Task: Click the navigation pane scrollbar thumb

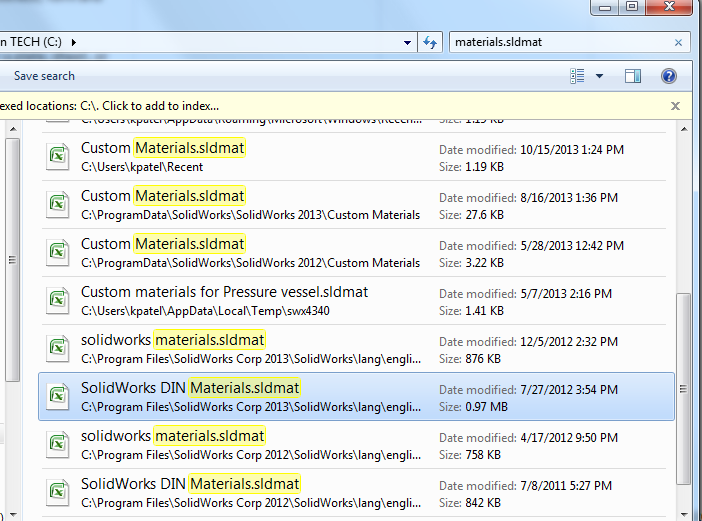Action: click(13, 260)
